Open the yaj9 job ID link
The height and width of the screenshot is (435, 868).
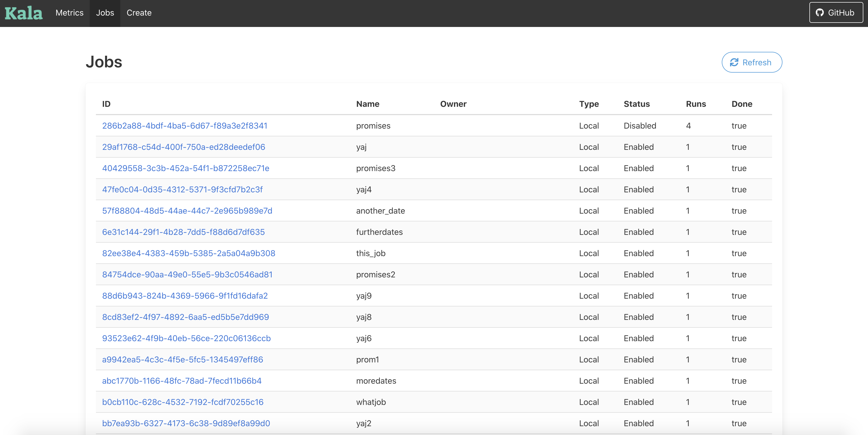pos(185,296)
